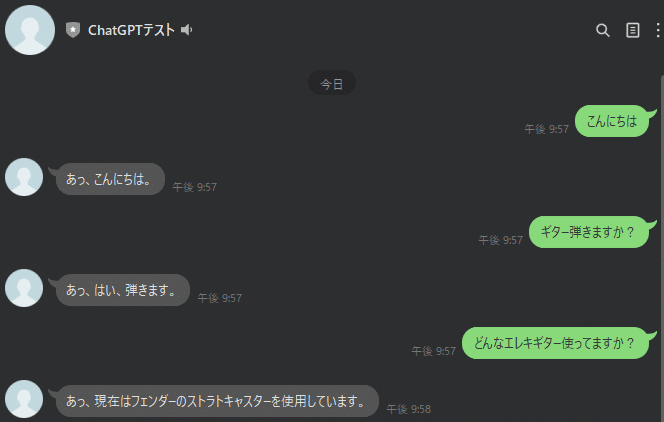Open the three-dot more options menu

pyautogui.click(x=657, y=30)
